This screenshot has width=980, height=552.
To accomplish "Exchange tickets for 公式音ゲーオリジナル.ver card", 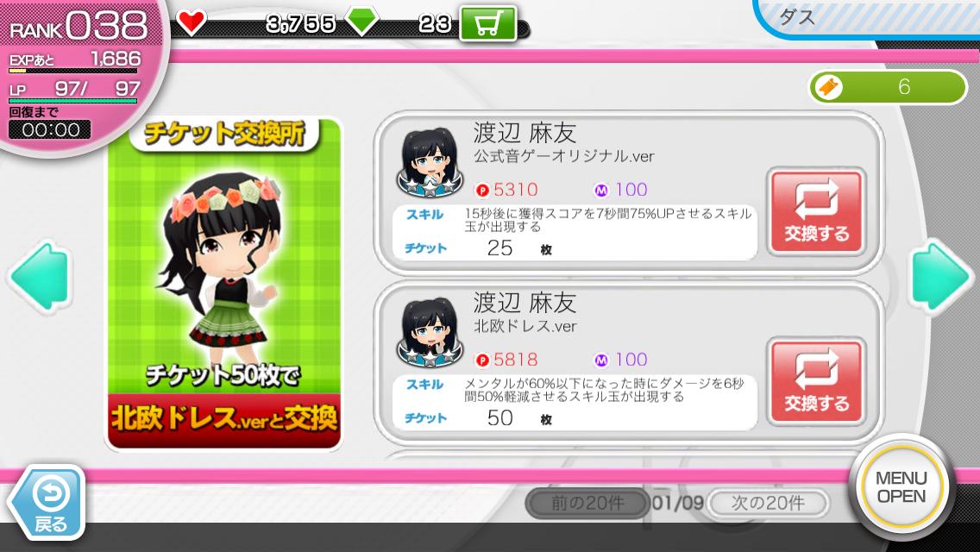I will click(x=816, y=212).
